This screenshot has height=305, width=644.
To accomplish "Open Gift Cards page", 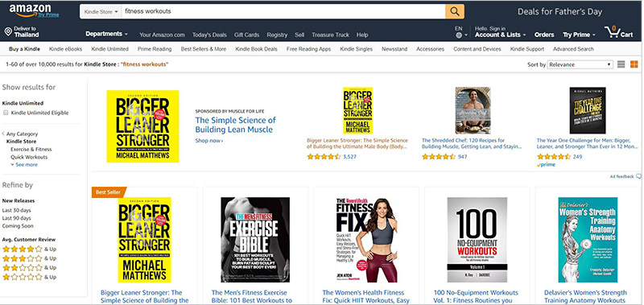I will 246,35.
